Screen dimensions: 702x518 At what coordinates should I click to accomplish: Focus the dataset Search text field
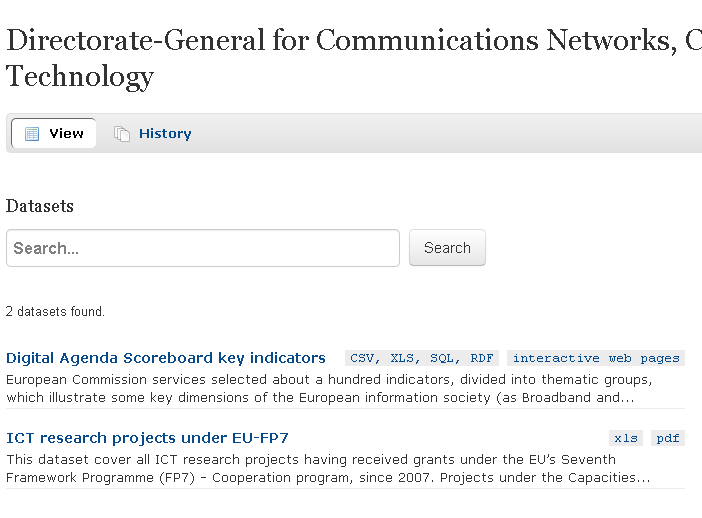[203, 248]
